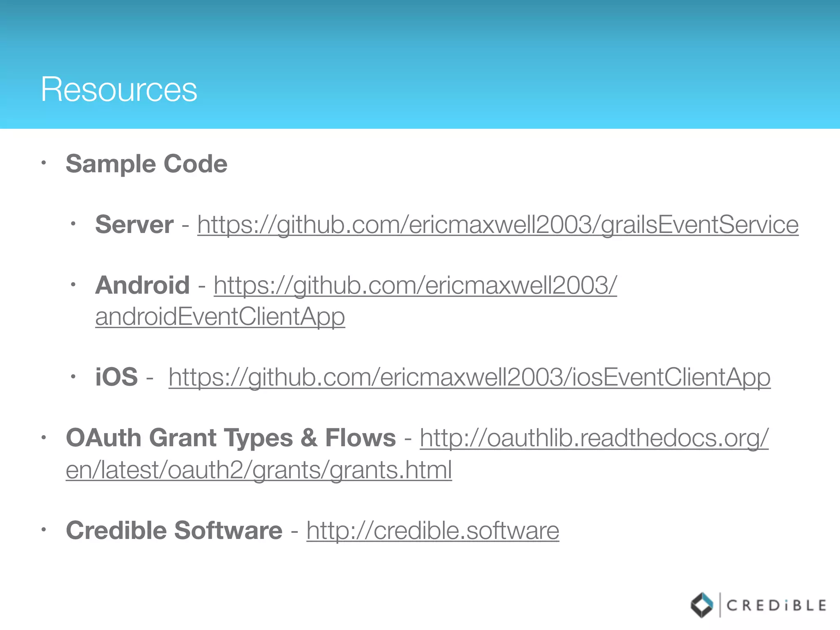Open the grailsEventService Server GitHub link

tap(498, 225)
